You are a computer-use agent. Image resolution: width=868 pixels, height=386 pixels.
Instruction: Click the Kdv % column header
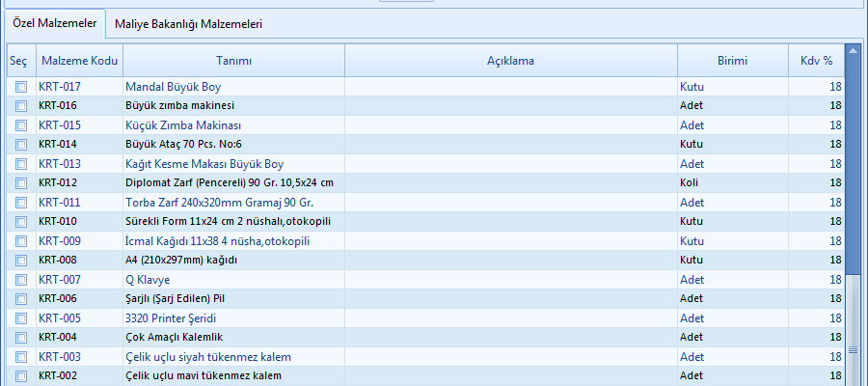pyautogui.click(x=816, y=61)
